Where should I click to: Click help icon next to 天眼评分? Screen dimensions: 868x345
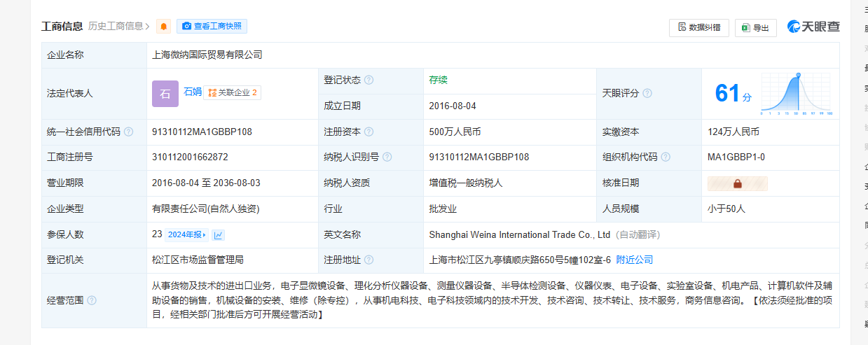647,93
